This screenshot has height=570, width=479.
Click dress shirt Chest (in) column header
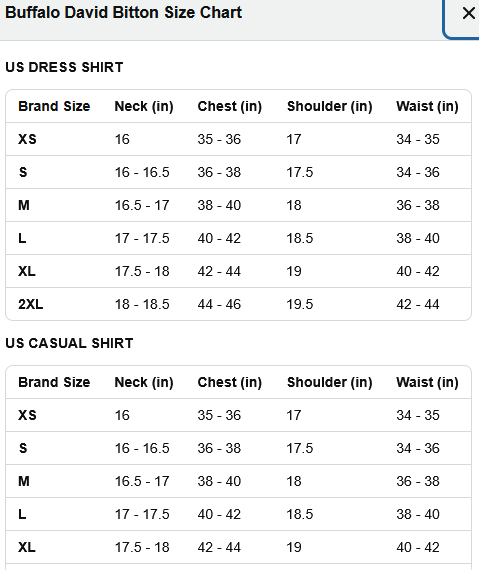click(230, 106)
